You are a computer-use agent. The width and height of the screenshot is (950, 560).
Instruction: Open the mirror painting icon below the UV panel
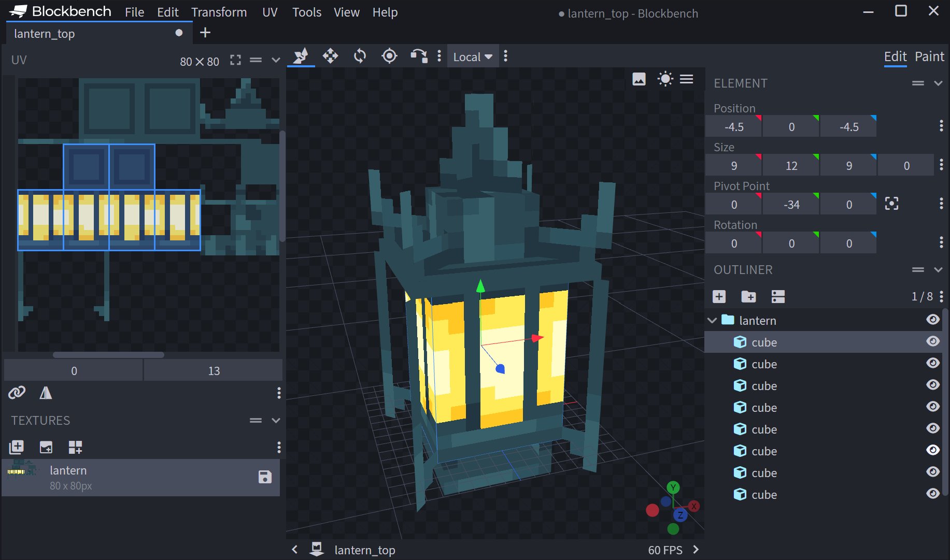46,393
